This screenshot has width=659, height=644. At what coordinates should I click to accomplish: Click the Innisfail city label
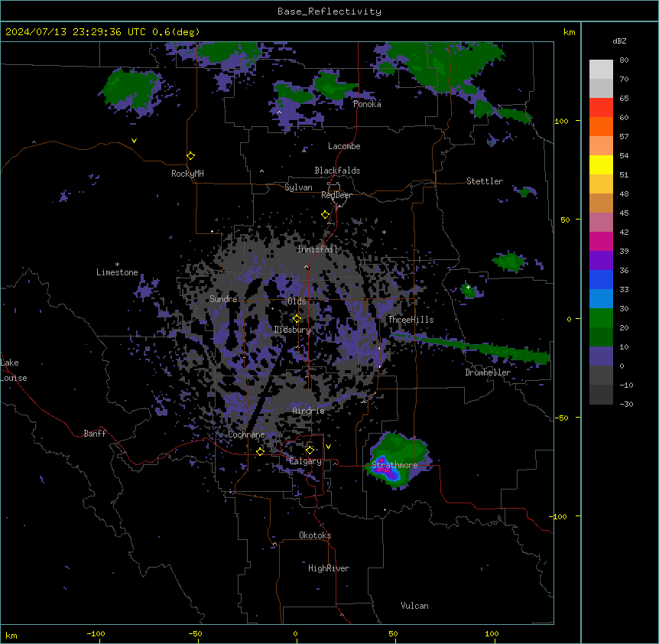coord(318,249)
